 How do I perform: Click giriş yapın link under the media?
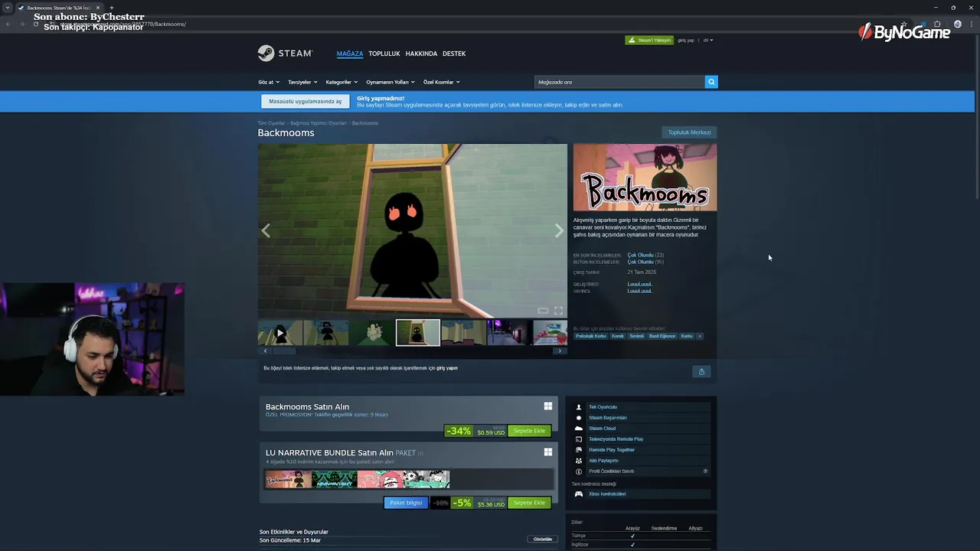[x=447, y=368]
